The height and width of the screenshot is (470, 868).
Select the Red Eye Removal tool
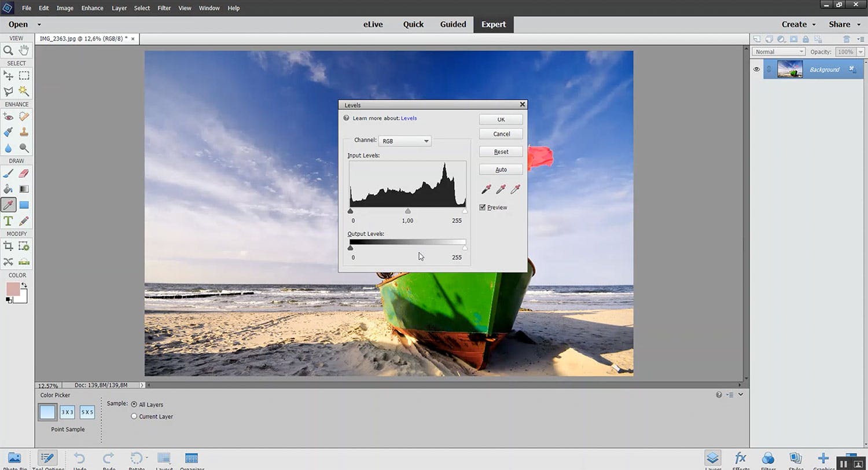point(8,116)
